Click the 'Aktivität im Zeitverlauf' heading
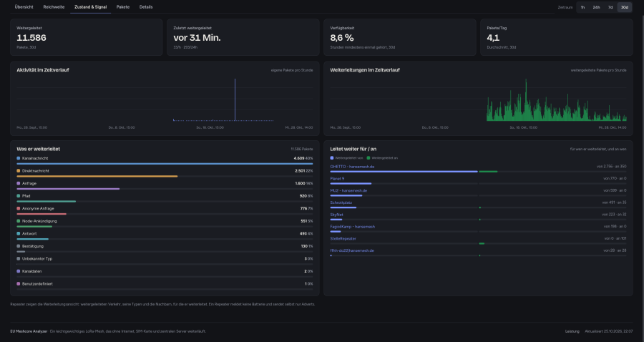Image resolution: width=644 pixels, height=342 pixels. (43, 70)
